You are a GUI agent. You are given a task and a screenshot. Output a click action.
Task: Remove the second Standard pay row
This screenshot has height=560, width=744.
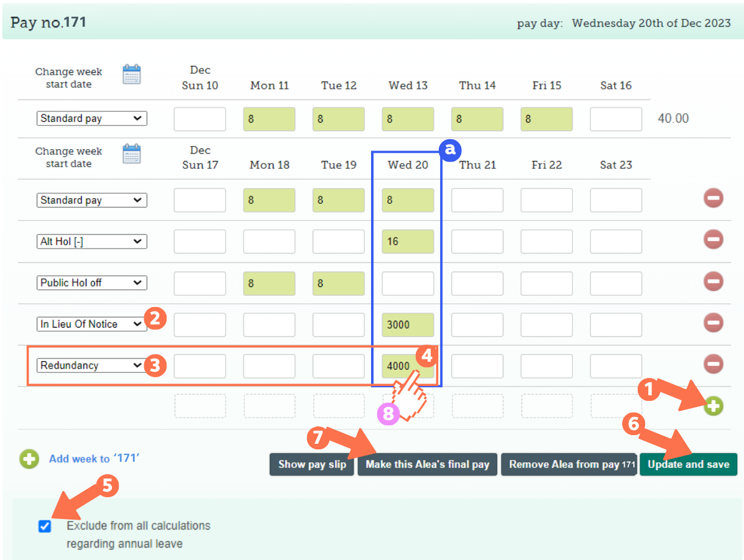point(713,198)
